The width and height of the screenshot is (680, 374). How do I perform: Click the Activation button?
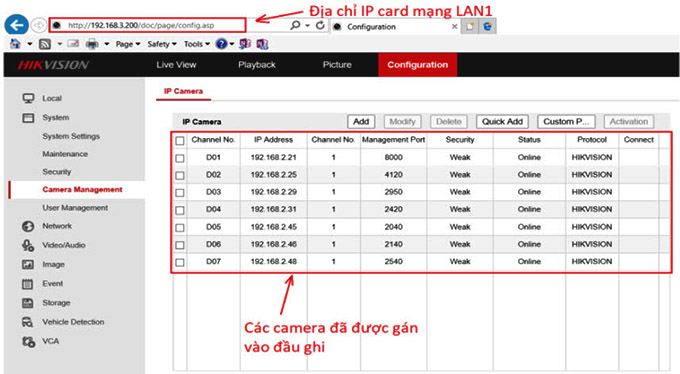point(629,121)
